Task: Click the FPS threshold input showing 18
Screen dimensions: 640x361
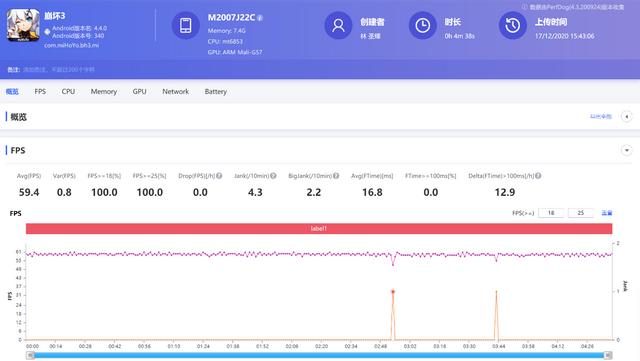Action: (551, 213)
